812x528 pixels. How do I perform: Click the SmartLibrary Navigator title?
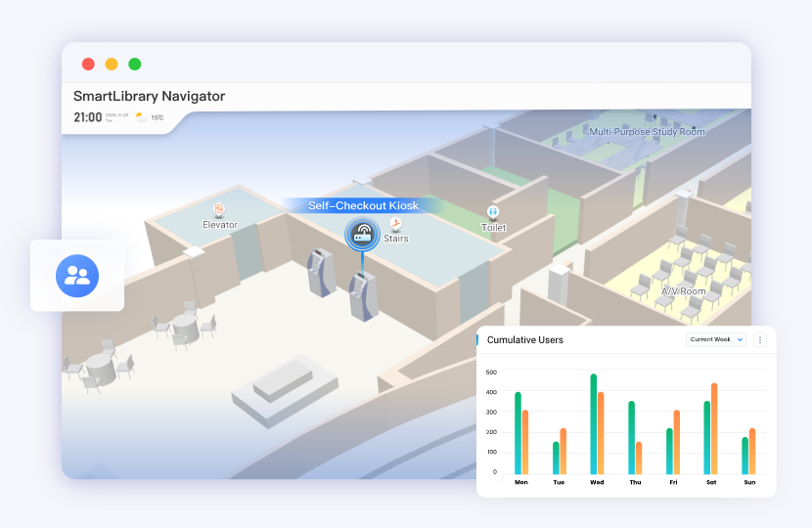149,96
